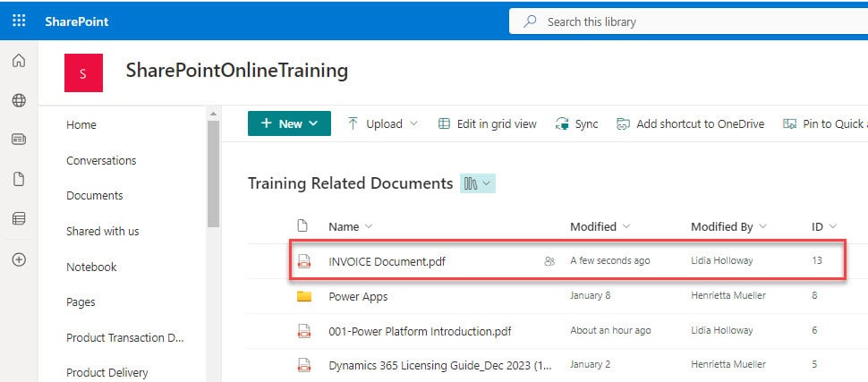This screenshot has height=382, width=868.
Task: Open INVOICE Document.pdf file
Action: (387, 261)
